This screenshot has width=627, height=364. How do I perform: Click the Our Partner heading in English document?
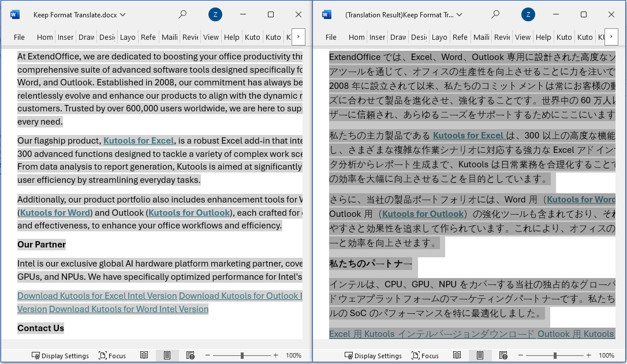(x=42, y=245)
